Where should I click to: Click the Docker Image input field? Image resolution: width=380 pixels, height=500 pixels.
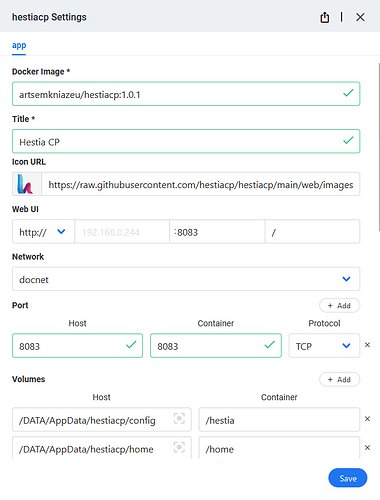(186, 94)
